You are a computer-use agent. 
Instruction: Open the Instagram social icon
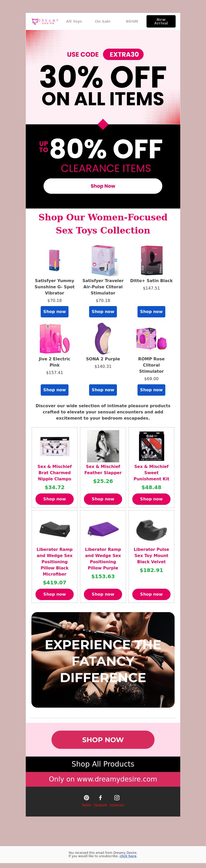(x=117, y=797)
